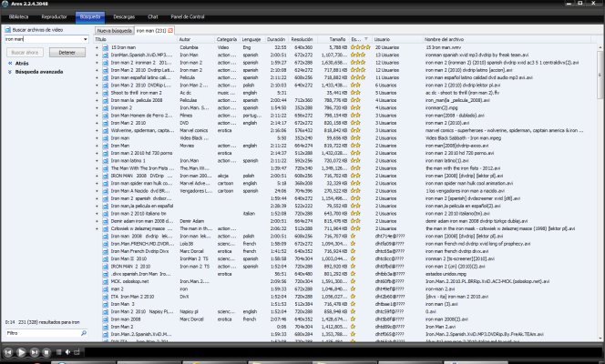Expand the Wolverine, spiderman, capta... row
Screen dimensions: 605x364
[x=97, y=130]
